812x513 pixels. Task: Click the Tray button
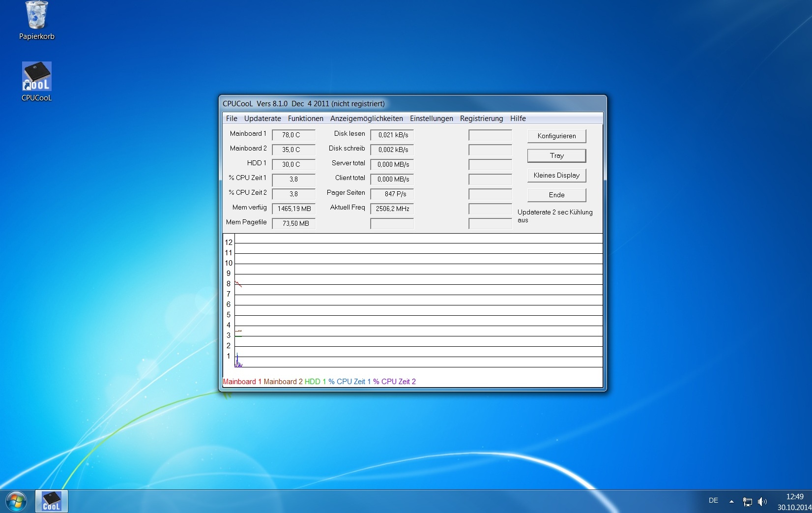[x=556, y=156]
